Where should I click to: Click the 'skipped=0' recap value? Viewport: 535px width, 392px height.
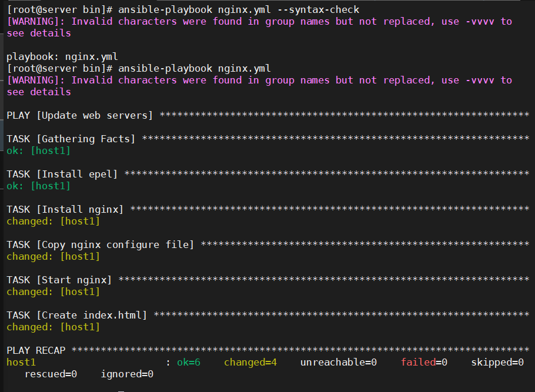tap(497, 362)
